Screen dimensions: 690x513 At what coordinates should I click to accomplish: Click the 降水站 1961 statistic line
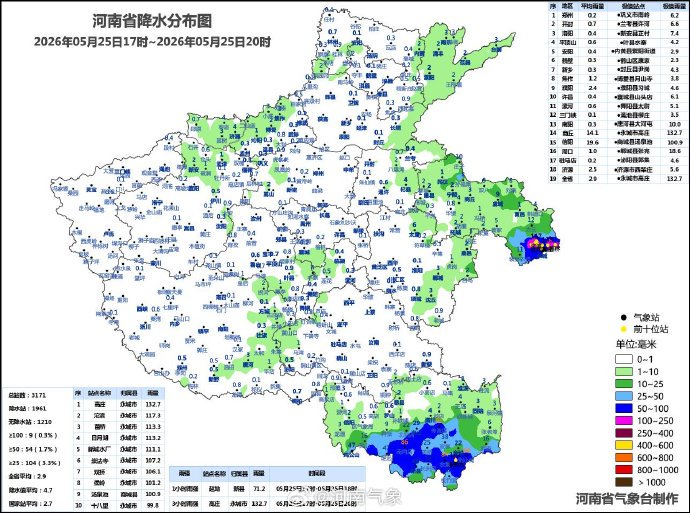(x=27, y=408)
